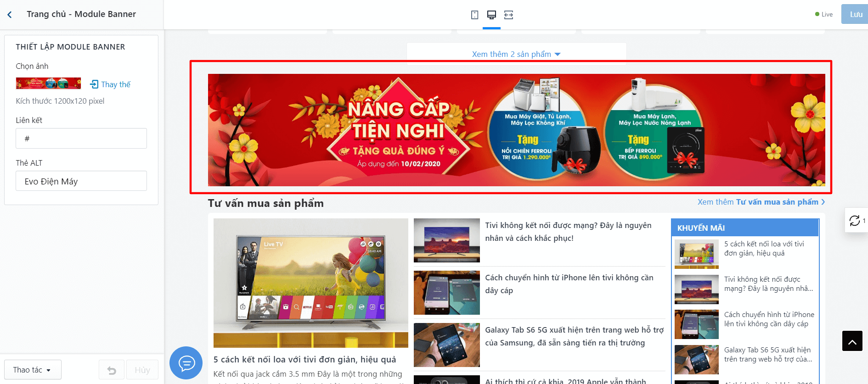Click the Live status indicator
Screen dimensions: 868x384
824,14
